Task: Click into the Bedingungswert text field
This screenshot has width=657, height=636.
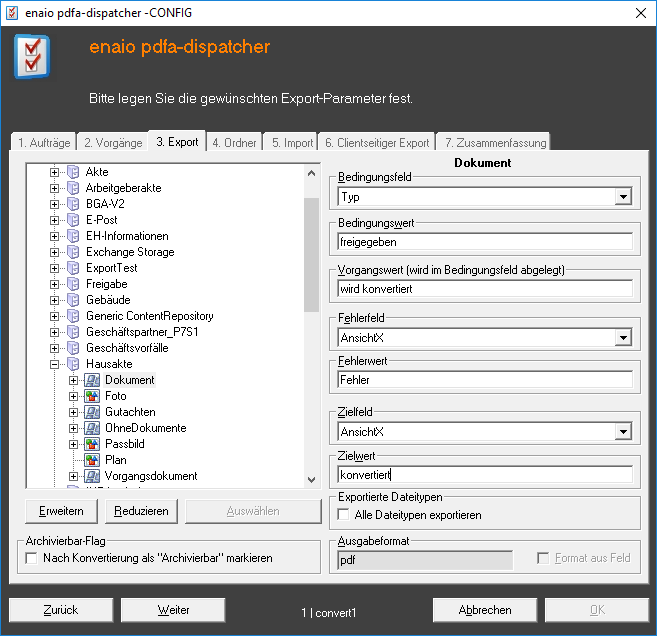Action: 485,241
